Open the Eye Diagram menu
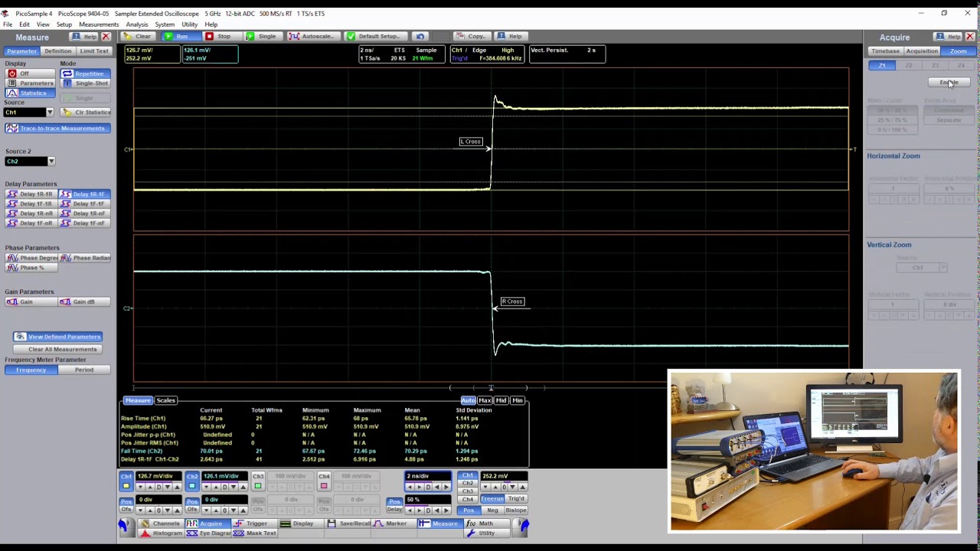Viewport: 980px width, 551px height. pos(210,533)
